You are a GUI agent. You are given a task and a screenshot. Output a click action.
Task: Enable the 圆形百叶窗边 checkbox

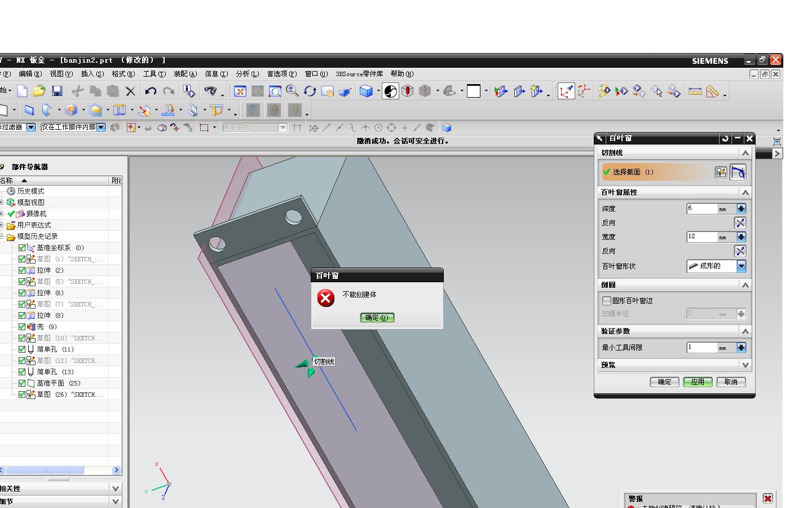pos(607,301)
